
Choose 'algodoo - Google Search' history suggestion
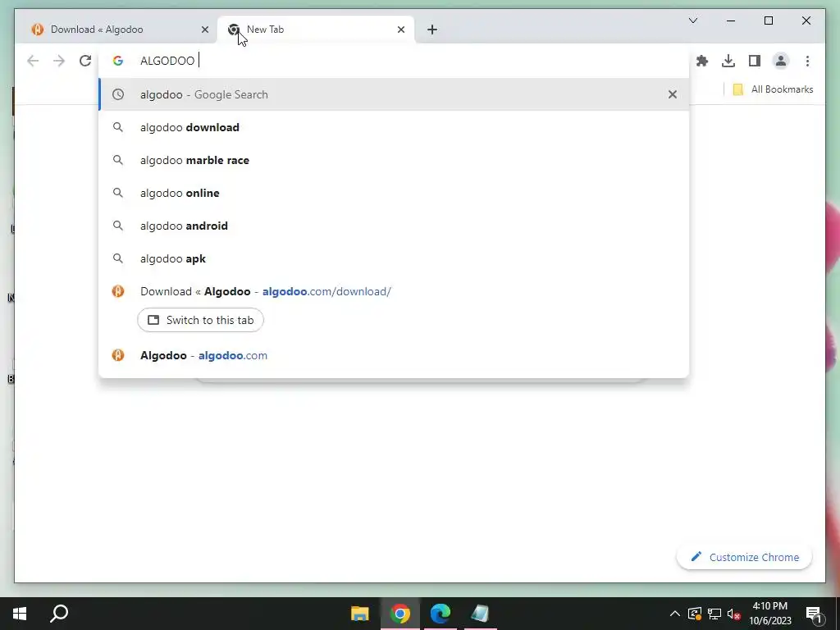(394, 94)
